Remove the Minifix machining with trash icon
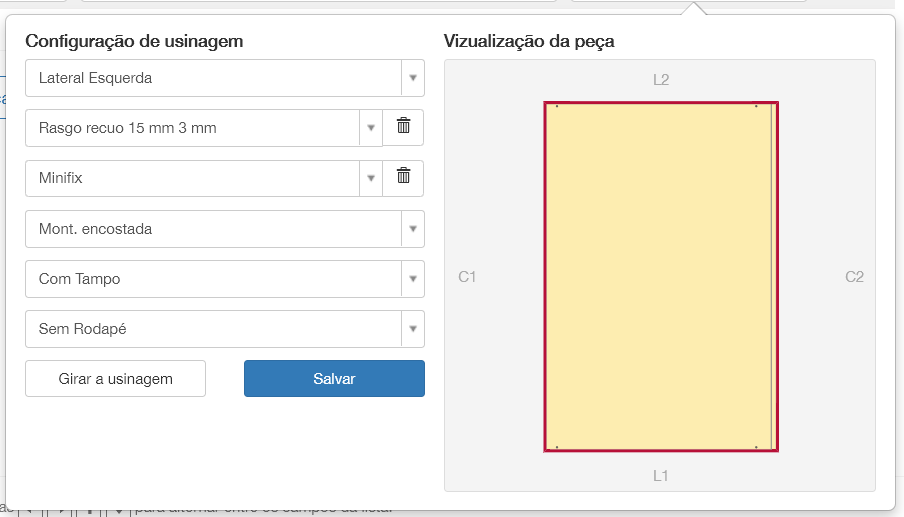904x517 pixels. [x=403, y=177]
